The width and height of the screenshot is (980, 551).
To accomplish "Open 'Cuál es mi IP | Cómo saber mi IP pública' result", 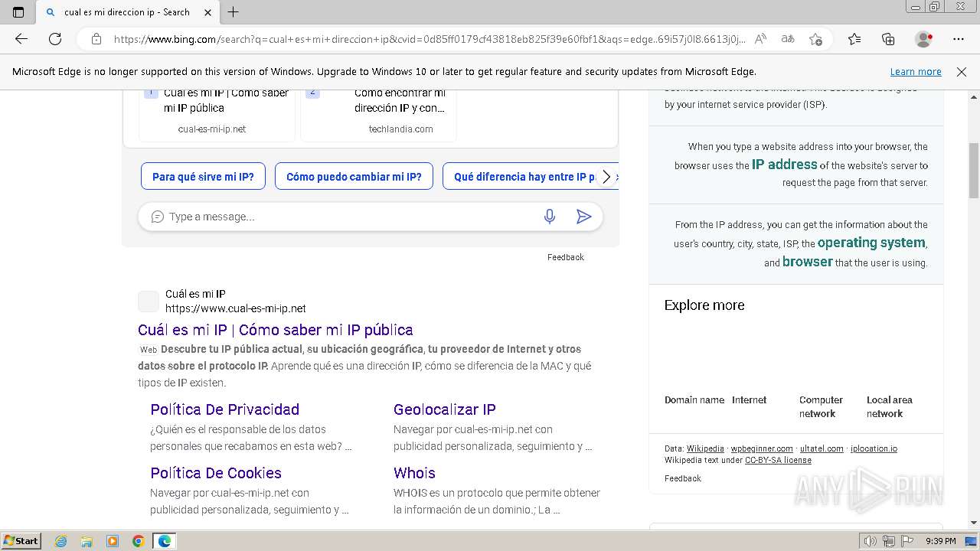I will (276, 330).
